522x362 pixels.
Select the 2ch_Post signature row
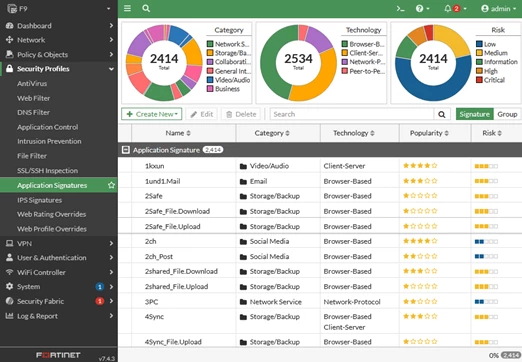[320, 256]
